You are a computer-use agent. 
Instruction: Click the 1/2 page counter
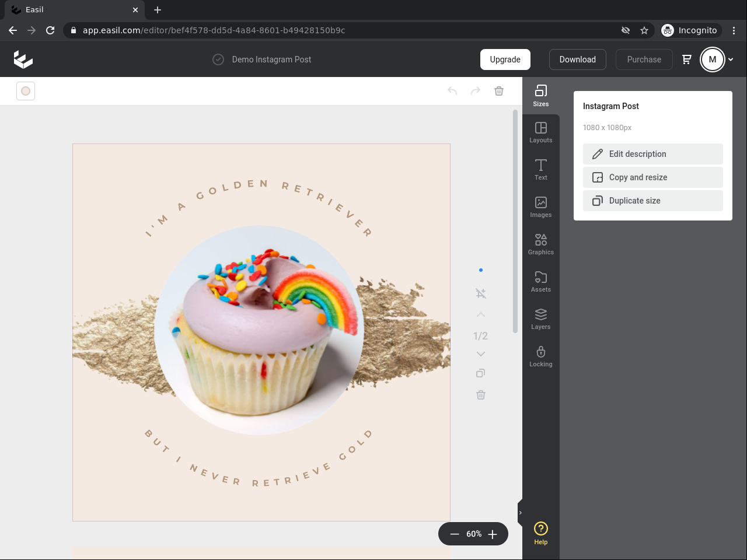point(481,336)
